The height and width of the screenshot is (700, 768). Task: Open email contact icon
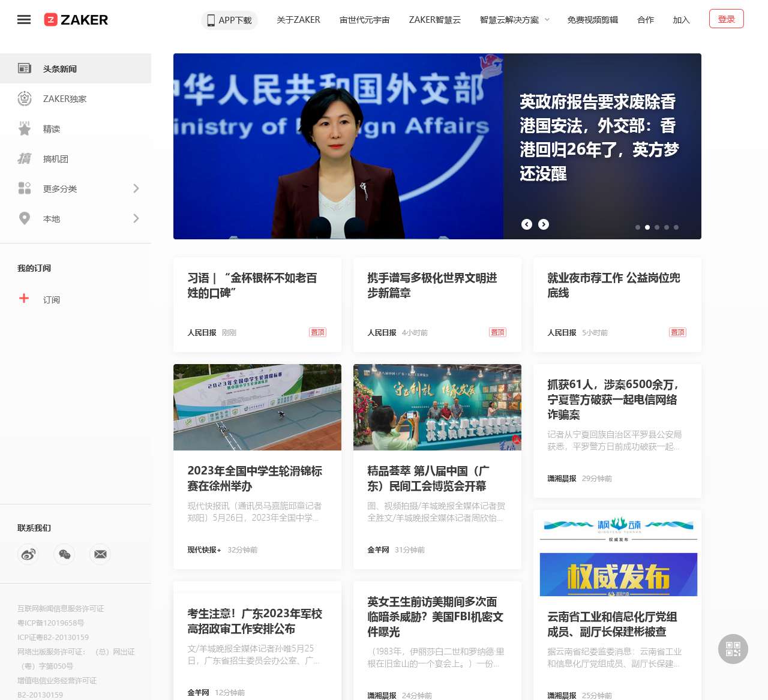tap(100, 554)
